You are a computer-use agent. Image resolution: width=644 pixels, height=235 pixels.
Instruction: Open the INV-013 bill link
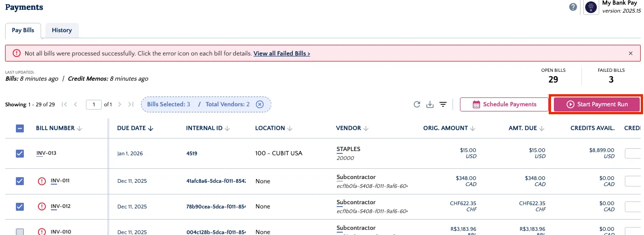[x=46, y=153]
